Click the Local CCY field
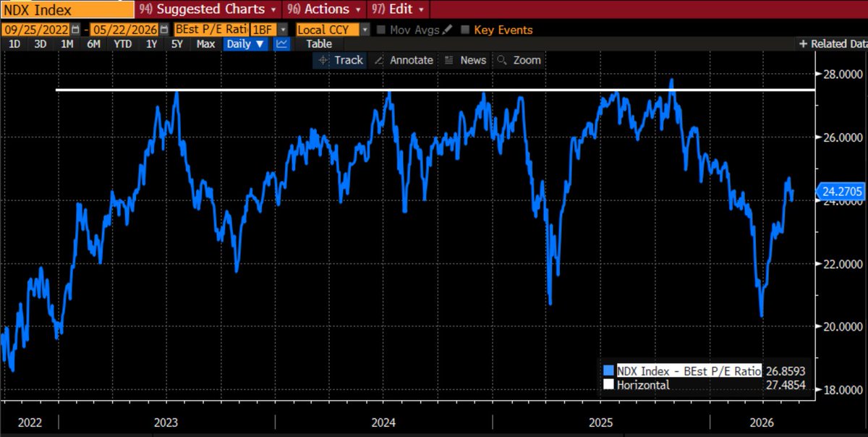 (x=328, y=30)
